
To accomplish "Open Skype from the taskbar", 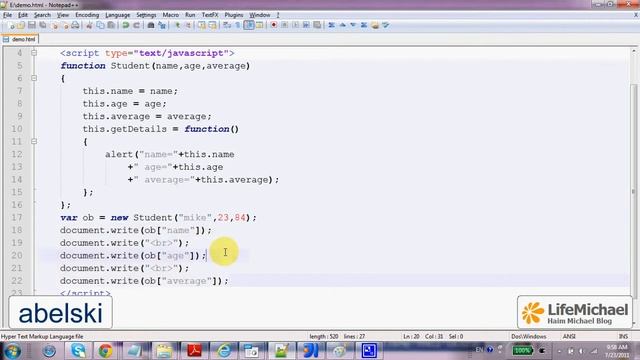I will (x=78, y=351).
